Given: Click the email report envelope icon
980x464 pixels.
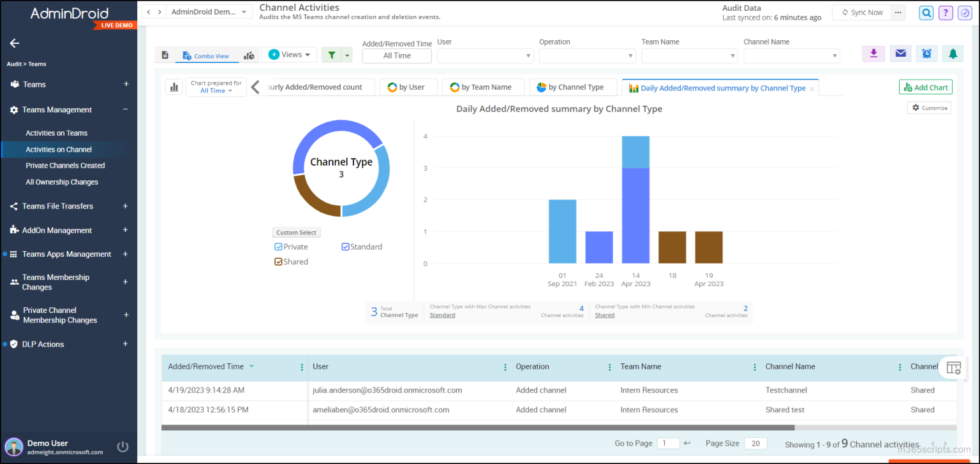Looking at the screenshot, I should coord(900,54).
